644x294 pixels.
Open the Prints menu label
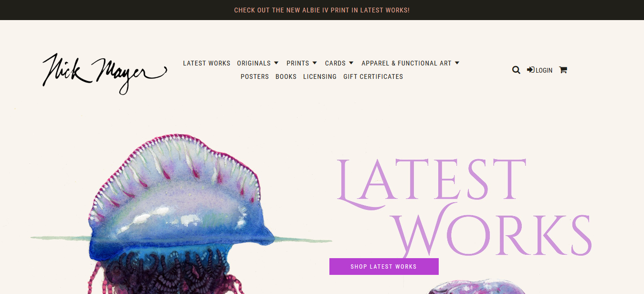pyautogui.click(x=298, y=63)
